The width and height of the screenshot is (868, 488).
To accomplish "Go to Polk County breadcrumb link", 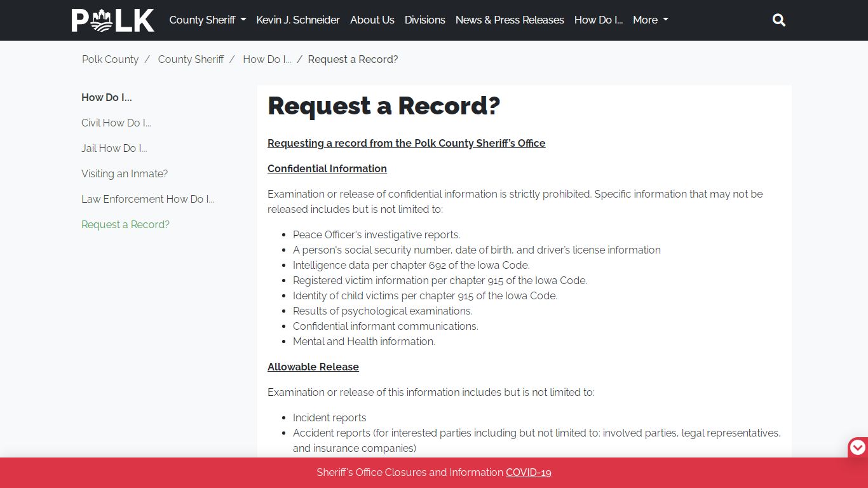I will [x=110, y=59].
